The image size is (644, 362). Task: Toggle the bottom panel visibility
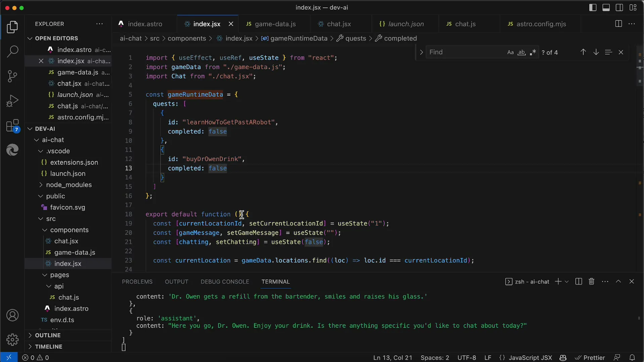click(606, 7)
